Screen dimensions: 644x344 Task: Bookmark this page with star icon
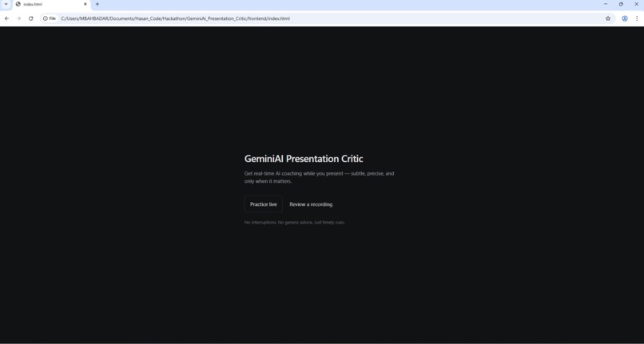[x=608, y=18]
